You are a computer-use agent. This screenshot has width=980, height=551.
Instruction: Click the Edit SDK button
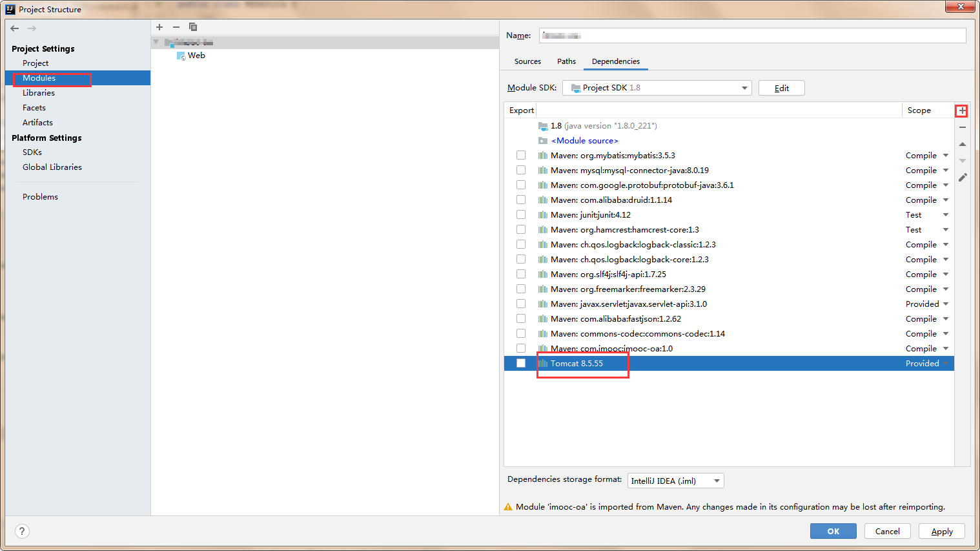[x=781, y=88]
